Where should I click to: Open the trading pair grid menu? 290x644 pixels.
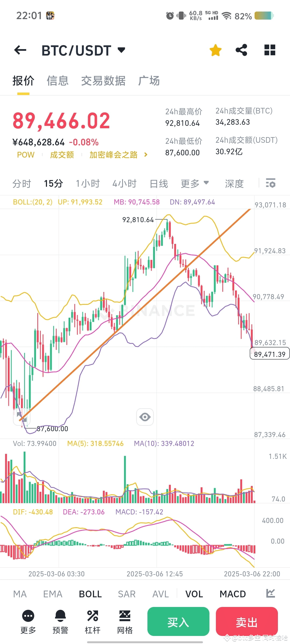coord(269,50)
